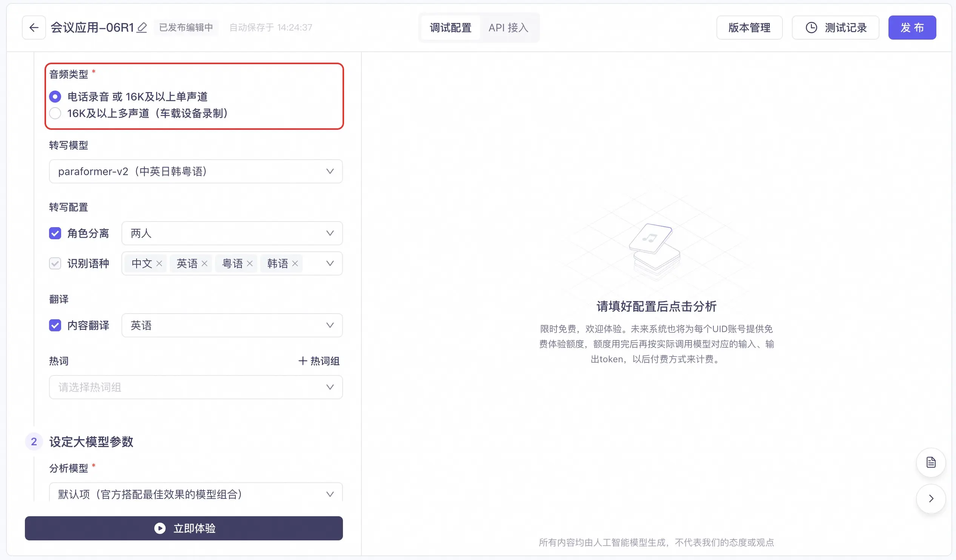Select 电话录音 或 16K及以上单声道 radio option
The height and width of the screenshot is (560, 956).
pyautogui.click(x=55, y=97)
